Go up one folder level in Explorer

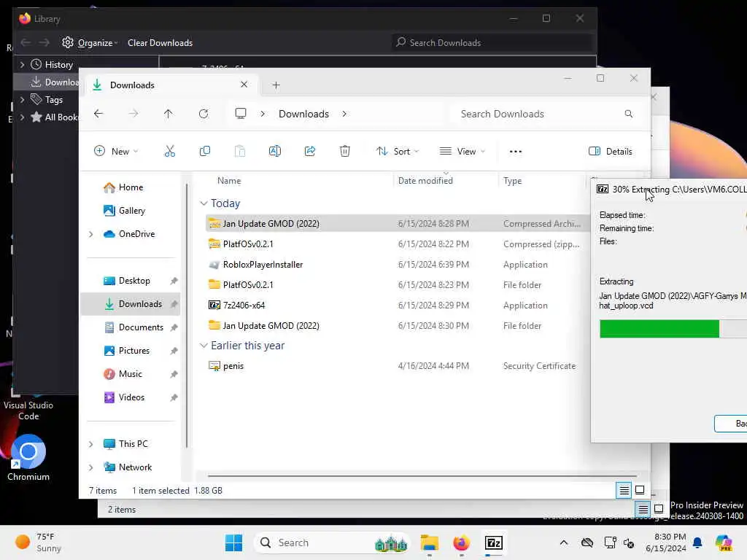(169, 114)
